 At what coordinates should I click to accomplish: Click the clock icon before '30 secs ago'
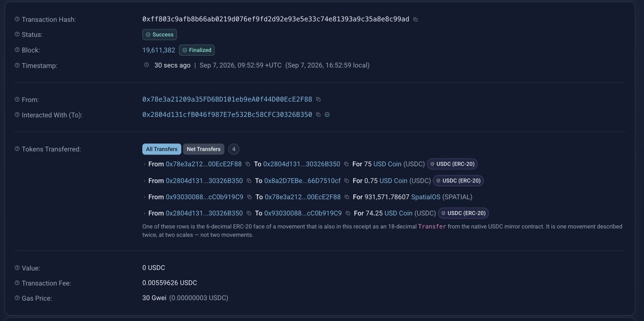click(147, 65)
